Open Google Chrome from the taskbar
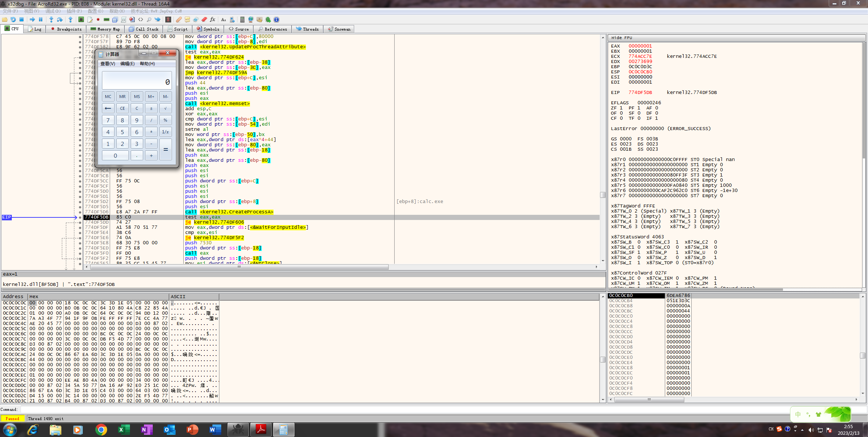 pos(101,430)
